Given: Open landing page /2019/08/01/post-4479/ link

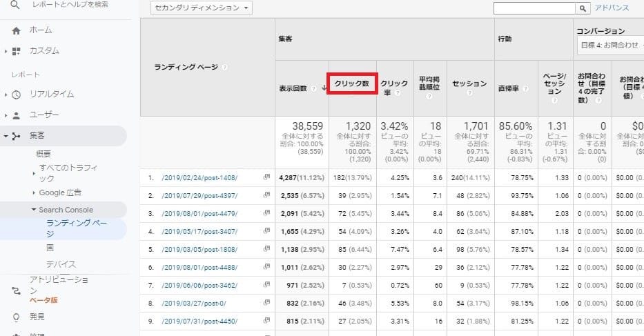Looking at the screenshot, I should click(199, 214).
